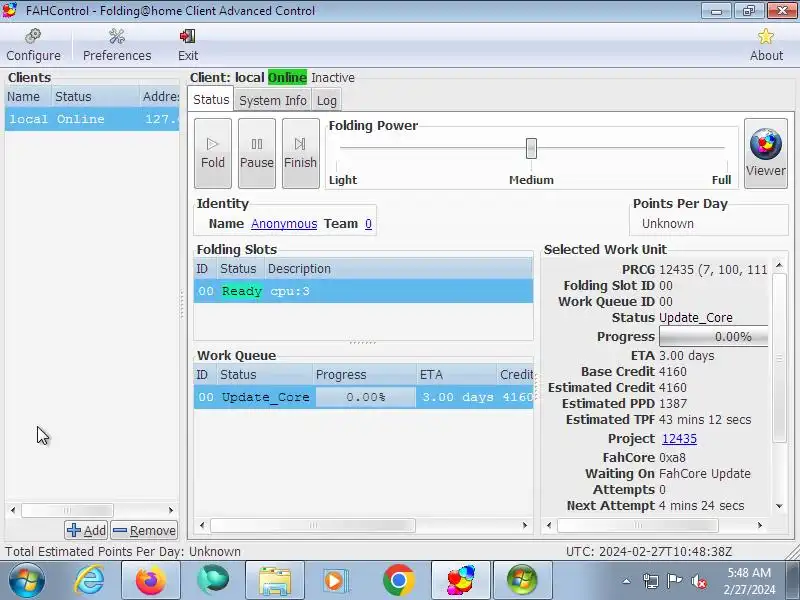Show hidden system tray icons
Image resolution: width=800 pixels, height=600 pixels.
point(627,581)
